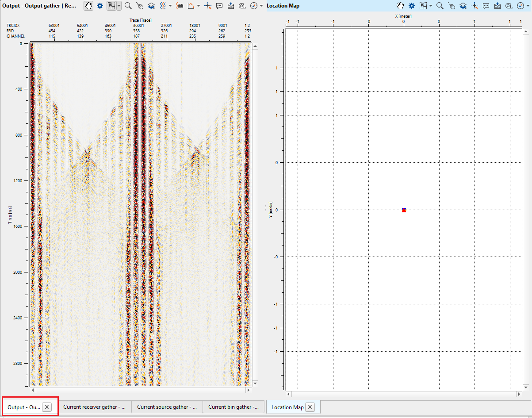The height and width of the screenshot is (418, 532).
Task: Enable pan hand tool in Output gather toolbar
Action: [x=89, y=6]
